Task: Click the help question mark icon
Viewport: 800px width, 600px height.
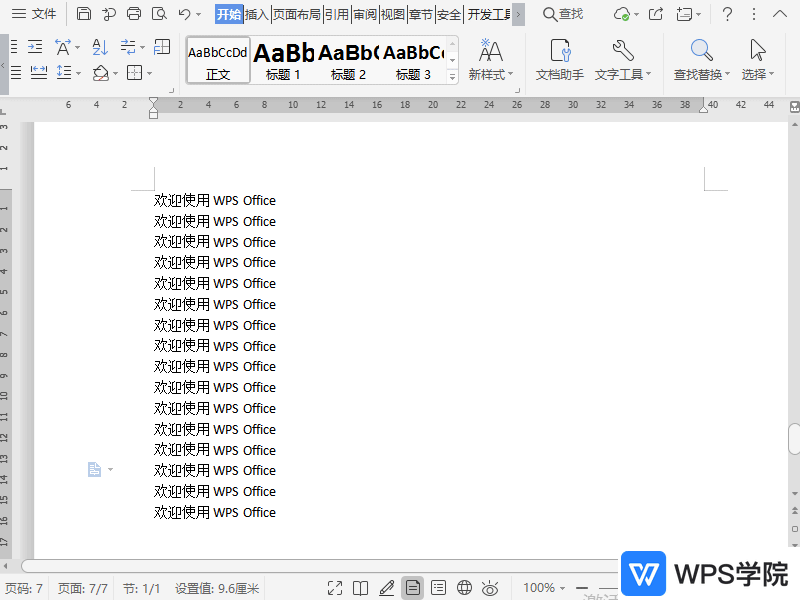Action: tap(728, 14)
